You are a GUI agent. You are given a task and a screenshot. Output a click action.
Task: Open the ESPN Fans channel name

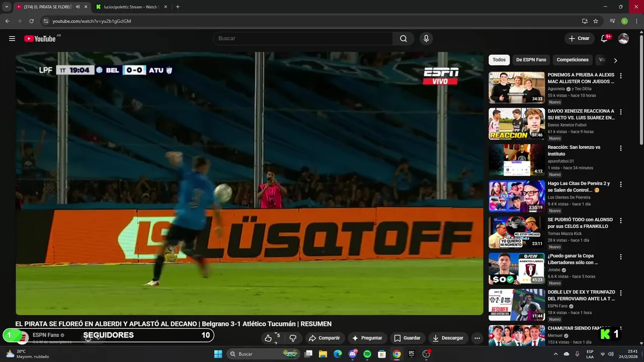click(x=46, y=335)
